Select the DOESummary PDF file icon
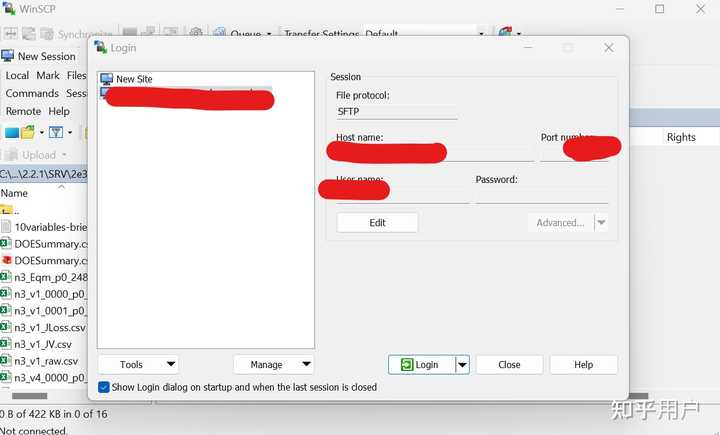Viewport: 720px width, 435px height. point(6,260)
